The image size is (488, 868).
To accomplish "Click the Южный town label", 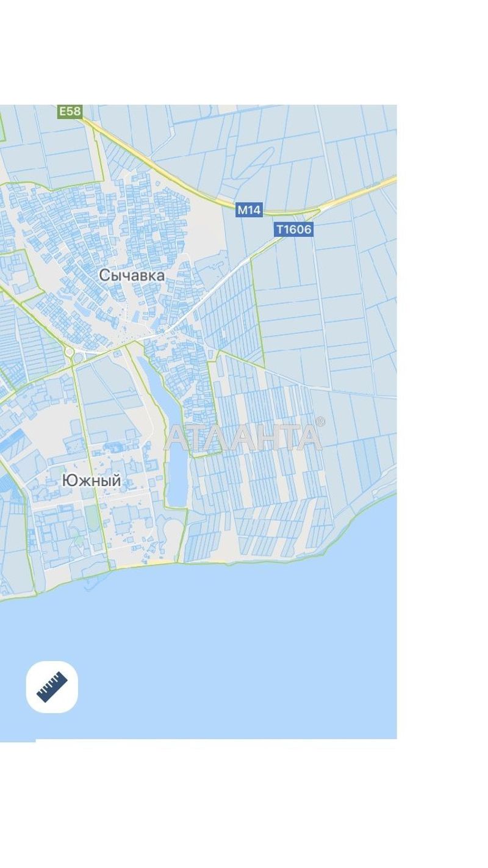I will [91, 481].
